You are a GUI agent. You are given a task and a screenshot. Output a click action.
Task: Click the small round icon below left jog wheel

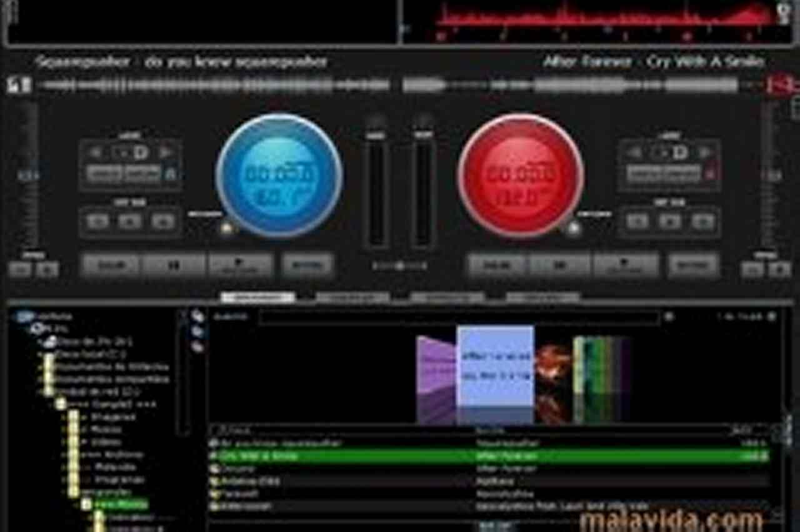[x=227, y=229]
